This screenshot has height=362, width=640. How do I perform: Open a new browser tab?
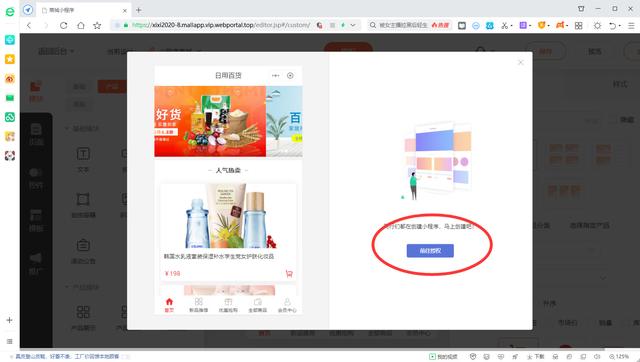click(139, 10)
